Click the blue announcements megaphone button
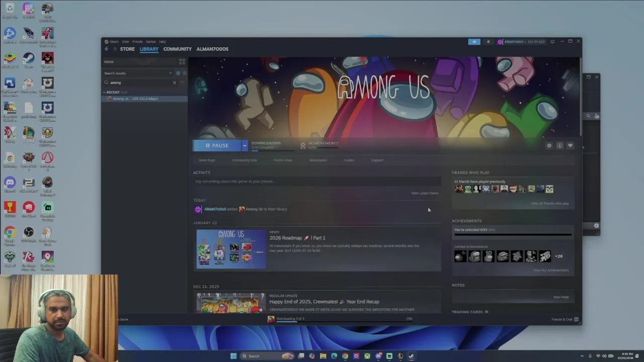Image resolution: width=644 pixels, height=362 pixels. (x=474, y=42)
